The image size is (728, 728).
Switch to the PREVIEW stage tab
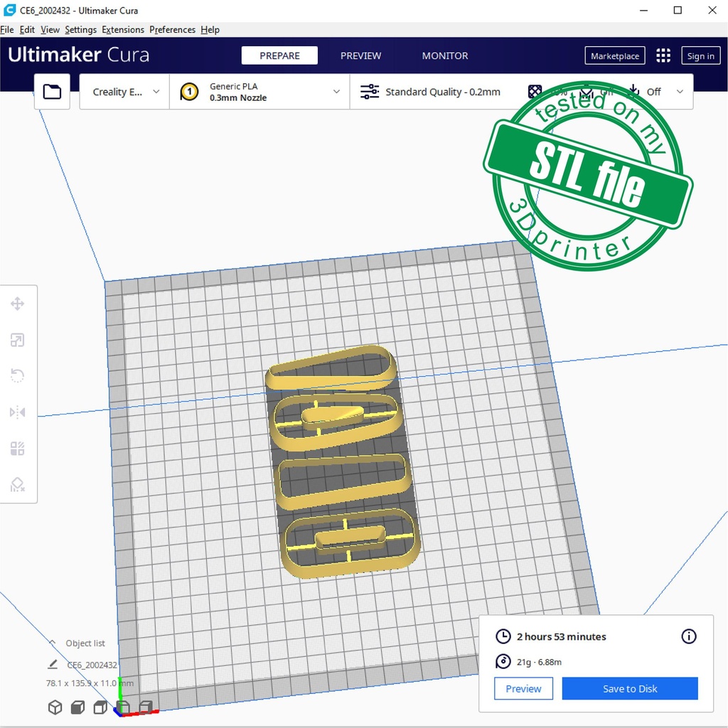360,56
